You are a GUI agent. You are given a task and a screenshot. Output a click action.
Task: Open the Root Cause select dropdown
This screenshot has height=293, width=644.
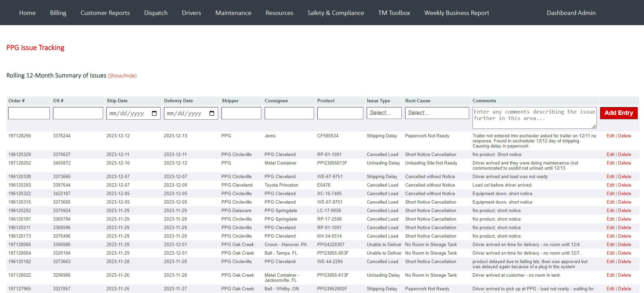click(437, 113)
